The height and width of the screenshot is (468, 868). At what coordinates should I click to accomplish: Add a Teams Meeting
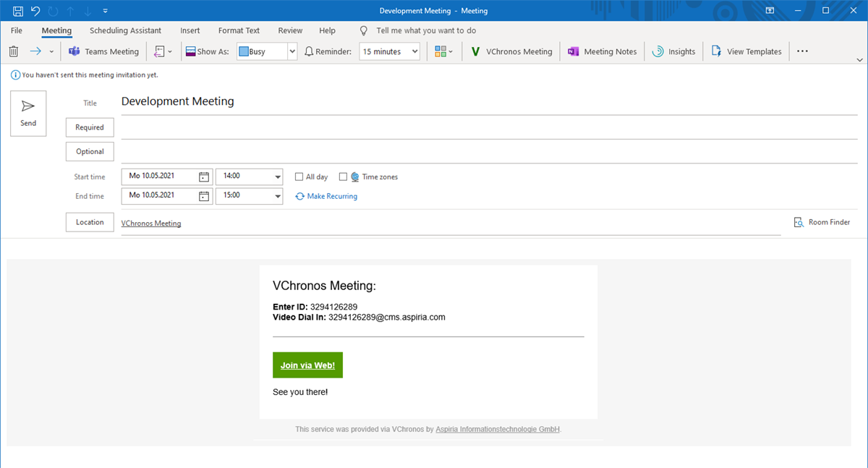(x=104, y=51)
